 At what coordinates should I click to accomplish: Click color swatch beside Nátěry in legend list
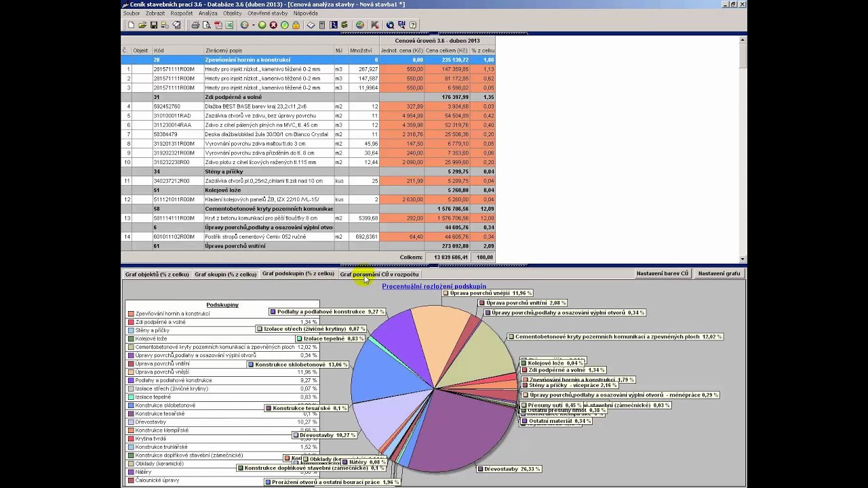pyautogui.click(x=130, y=472)
